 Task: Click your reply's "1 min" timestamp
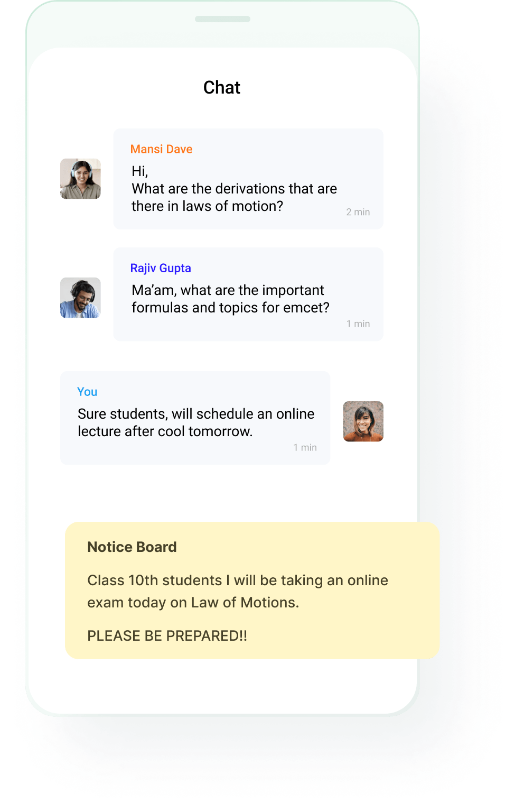pos(305,447)
